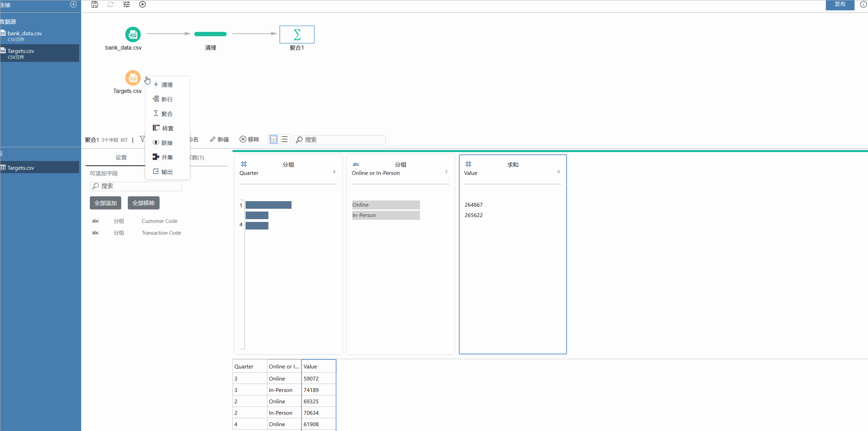Click 新值 to create a calculated field
This screenshot has width=868, height=431.
[x=219, y=139]
